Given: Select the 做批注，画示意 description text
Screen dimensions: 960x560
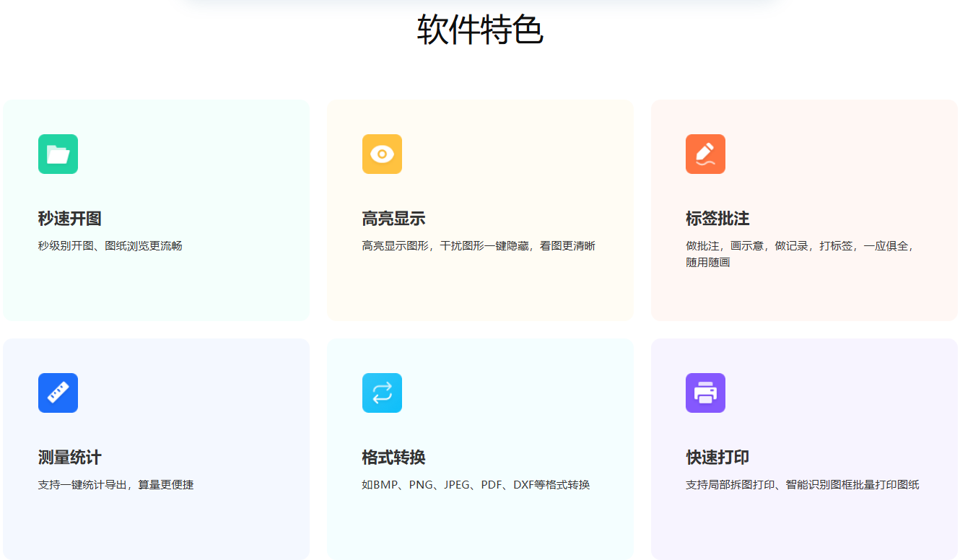Looking at the screenshot, I should 800,246.
